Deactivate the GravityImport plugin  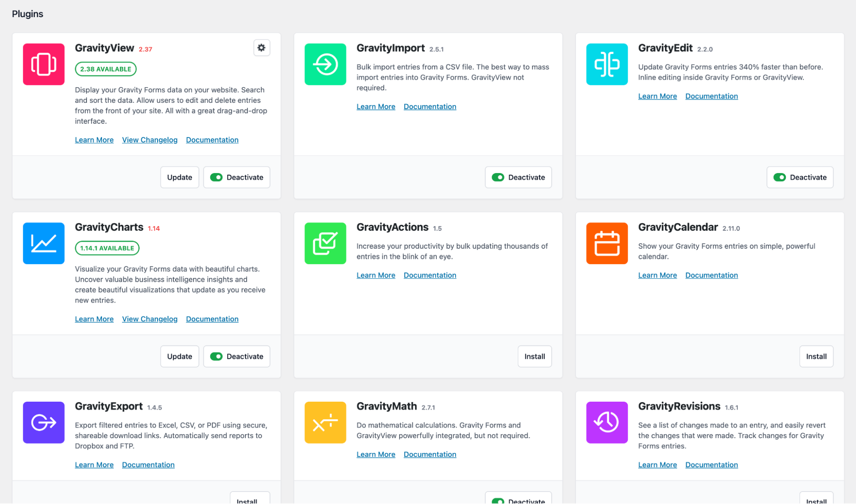pyautogui.click(x=519, y=177)
